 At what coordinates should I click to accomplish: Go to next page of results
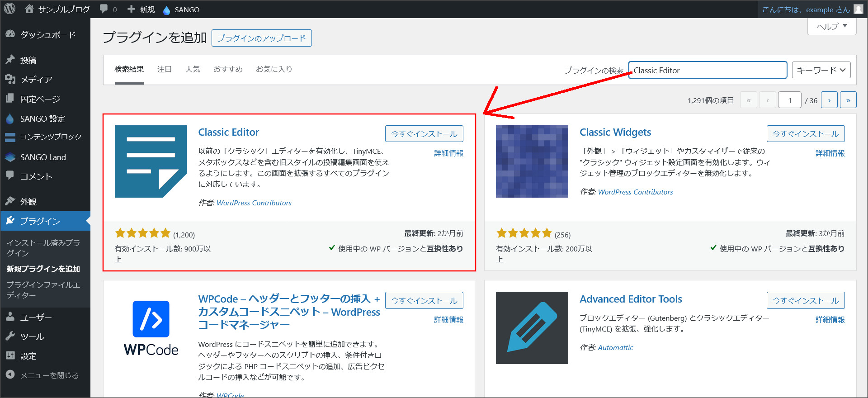[x=829, y=100]
